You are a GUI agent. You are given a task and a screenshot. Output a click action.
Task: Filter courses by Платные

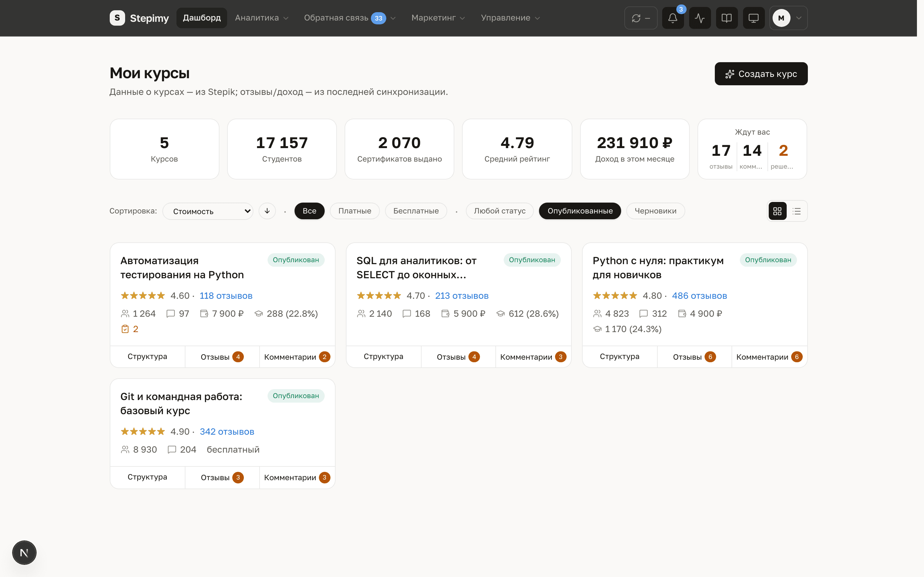coord(355,211)
